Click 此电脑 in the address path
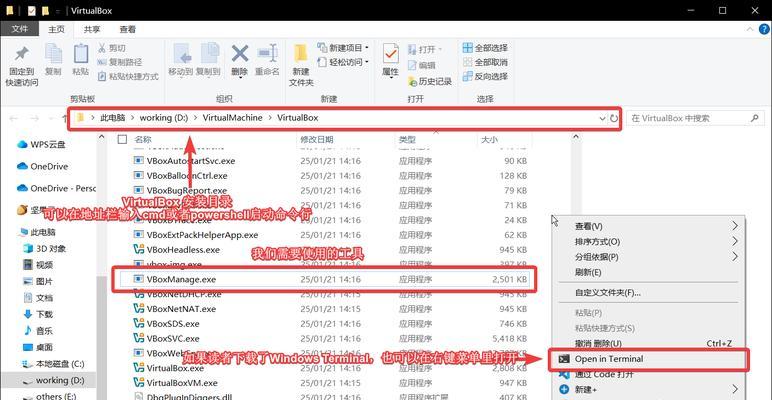Screen dimensions: 772x400 [113, 118]
